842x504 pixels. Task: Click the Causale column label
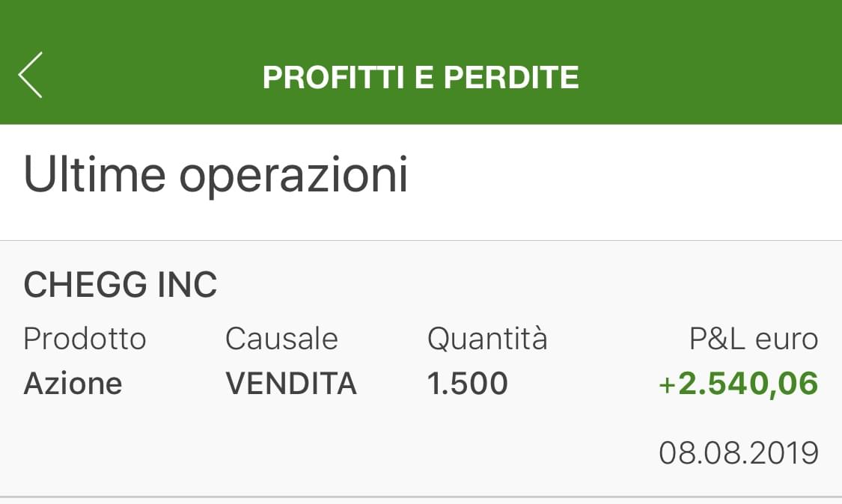pyautogui.click(x=281, y=339)
